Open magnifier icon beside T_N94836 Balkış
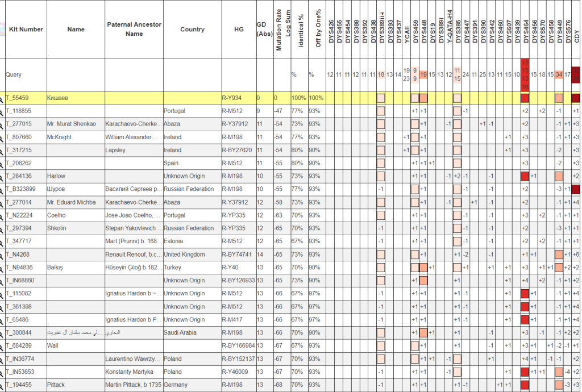582x392 pixels. (x=2, y=268)
